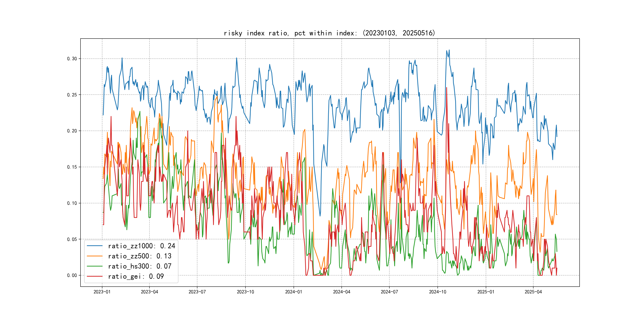
Task: Click the ratio_zz1000: 0.24 legend label
Action: pyautogui.click(x=142, y=246)
